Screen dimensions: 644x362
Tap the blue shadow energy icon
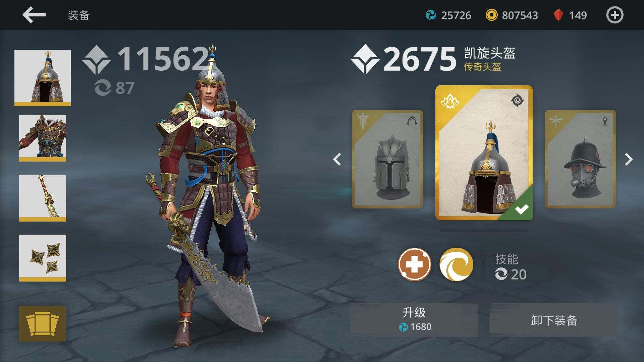[x=431, y=15]
